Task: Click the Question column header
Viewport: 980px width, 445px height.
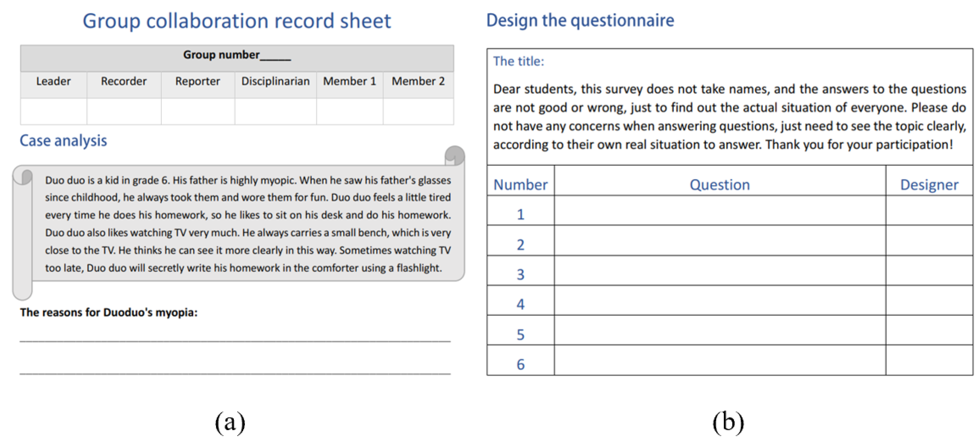Action: (719, 185)
